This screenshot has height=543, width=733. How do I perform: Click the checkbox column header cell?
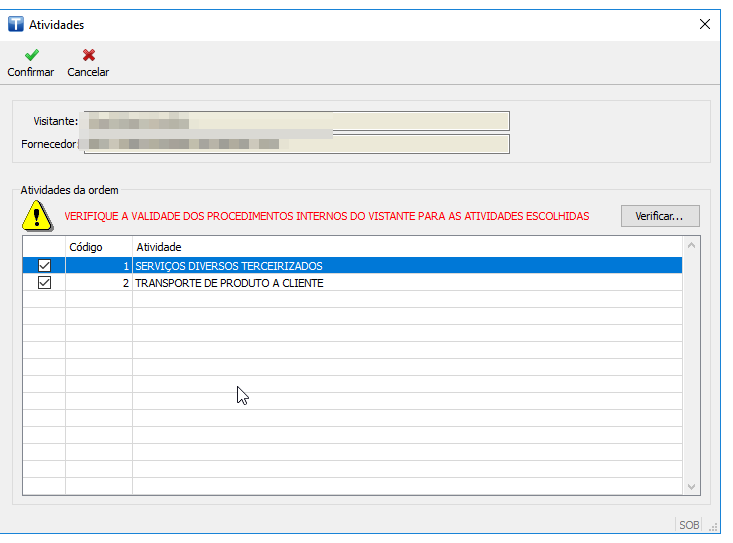coord(44,246)
